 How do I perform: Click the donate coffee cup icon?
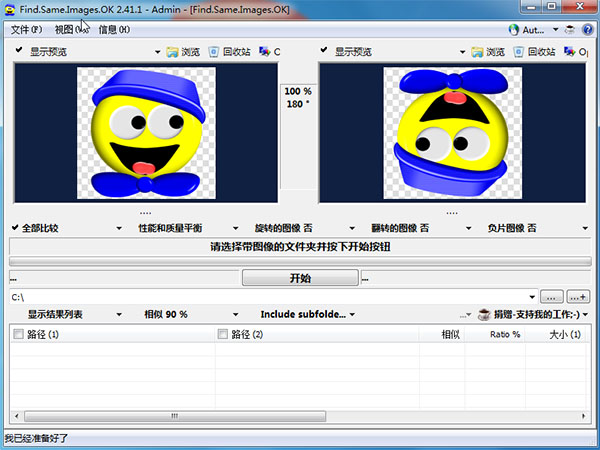pyautogui.click(x=485, y=314)
